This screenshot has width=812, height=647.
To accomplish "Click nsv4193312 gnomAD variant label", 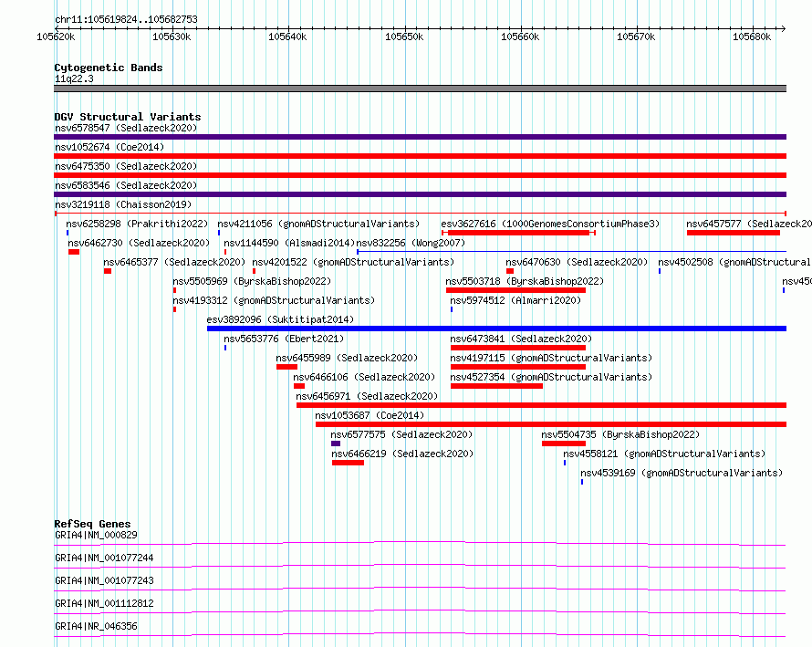I will point(274,300).
